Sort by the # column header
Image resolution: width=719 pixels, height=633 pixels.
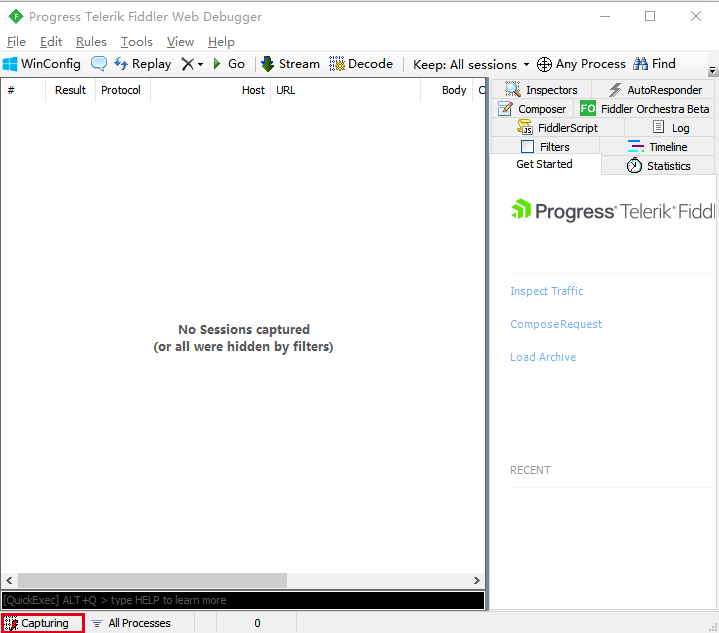tap(23, 90)
